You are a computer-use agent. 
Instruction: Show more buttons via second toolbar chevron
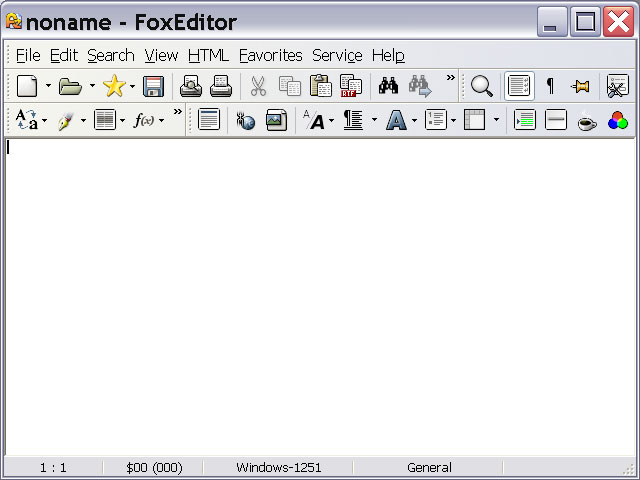click(x=178, y=111)
